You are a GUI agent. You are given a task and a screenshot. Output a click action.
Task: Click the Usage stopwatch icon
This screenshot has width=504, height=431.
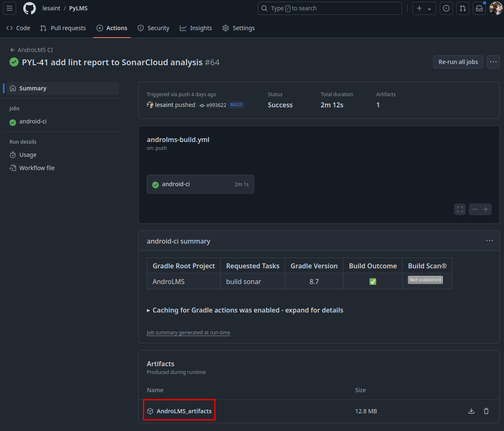pyautogui.click(x=13, y=155)
